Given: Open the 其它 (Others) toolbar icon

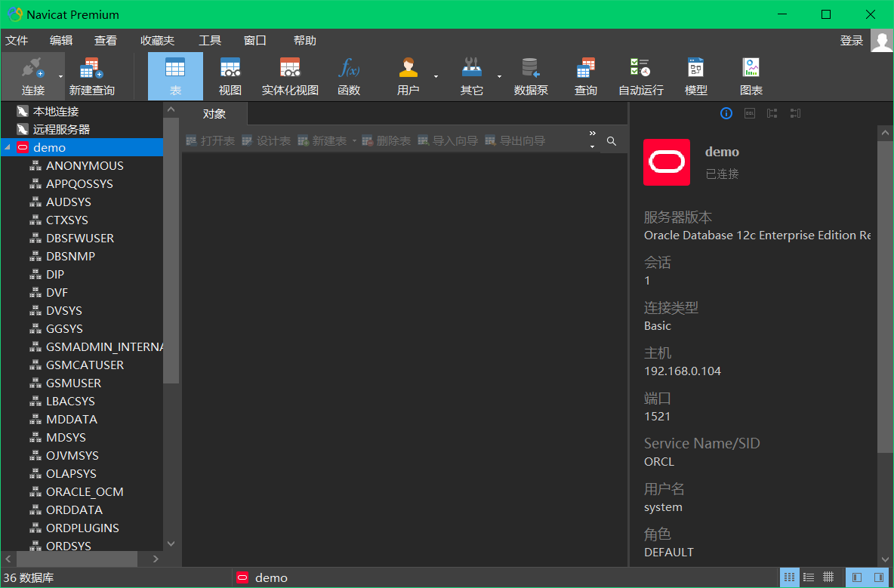Looking at the screenshot, I should pyautogui.click(x=471, y=75).
